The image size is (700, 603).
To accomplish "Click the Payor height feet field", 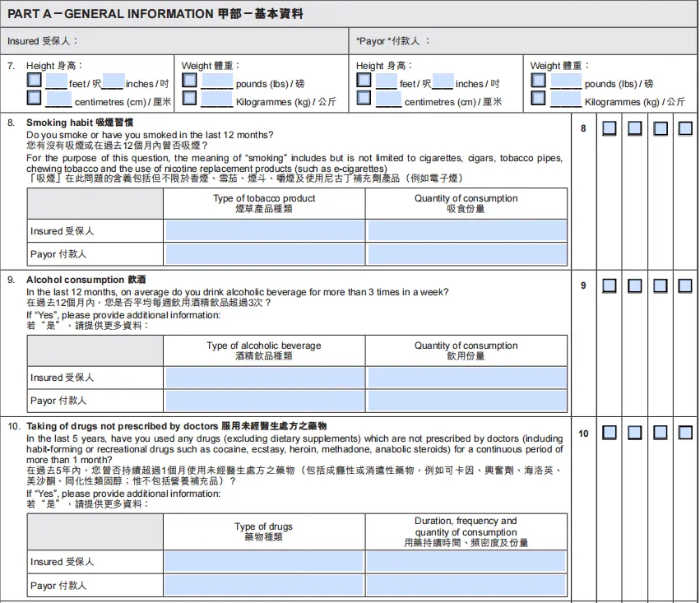I will [x=387, y=81].
